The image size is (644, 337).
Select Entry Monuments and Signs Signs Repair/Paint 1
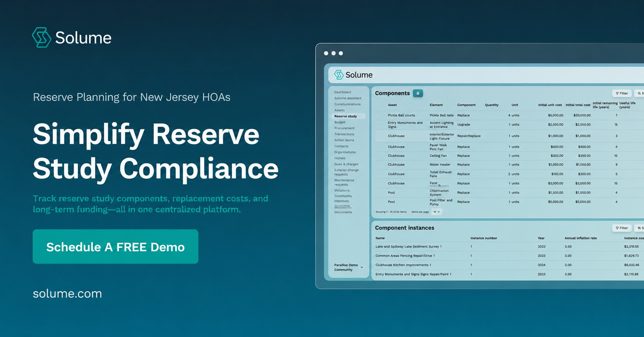tap(509, 274)
